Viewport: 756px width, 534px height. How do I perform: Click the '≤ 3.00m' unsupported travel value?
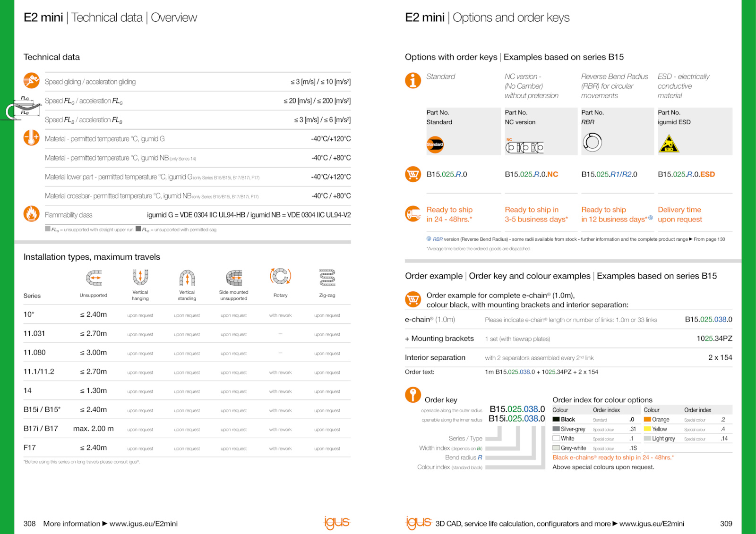[94, 352]
